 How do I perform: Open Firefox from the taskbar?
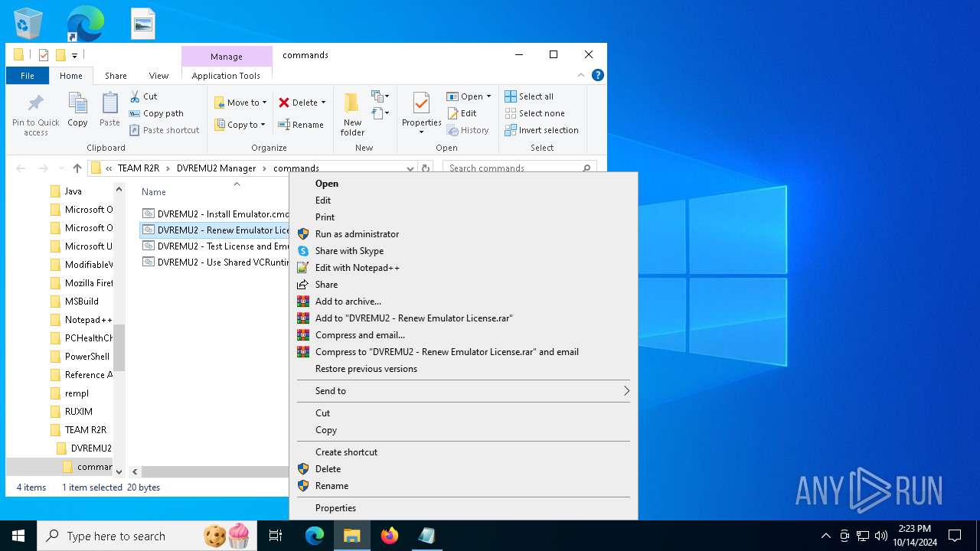click(390, 536)
